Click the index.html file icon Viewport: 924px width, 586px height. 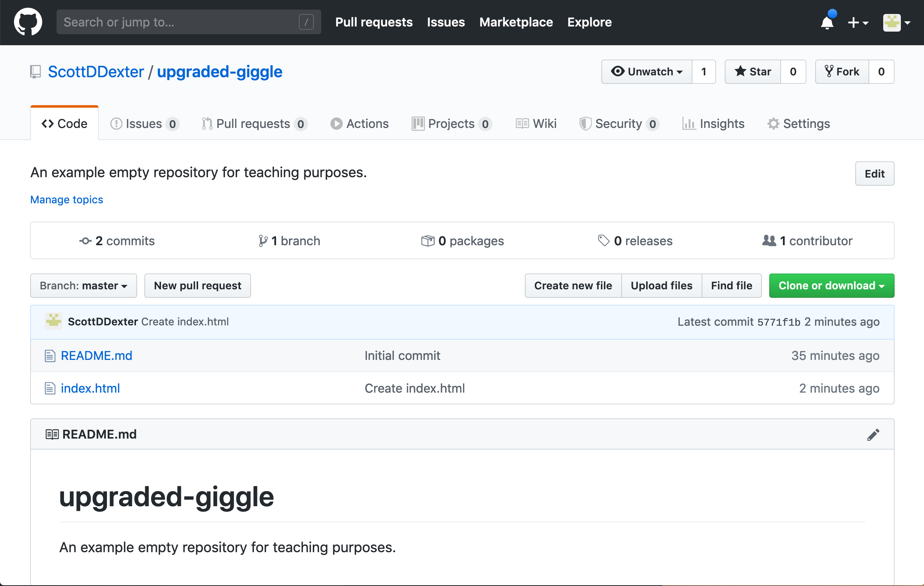click(x=50, y=388)
